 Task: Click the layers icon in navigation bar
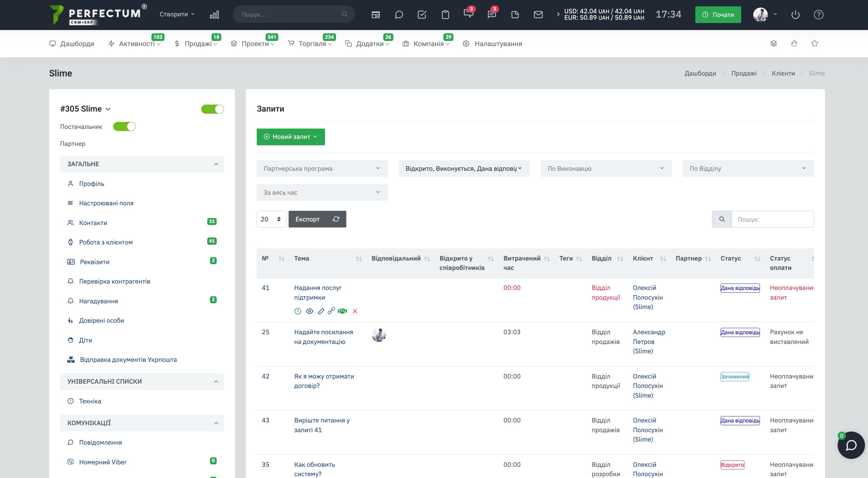pyautogui.click(x=774, y=43)
